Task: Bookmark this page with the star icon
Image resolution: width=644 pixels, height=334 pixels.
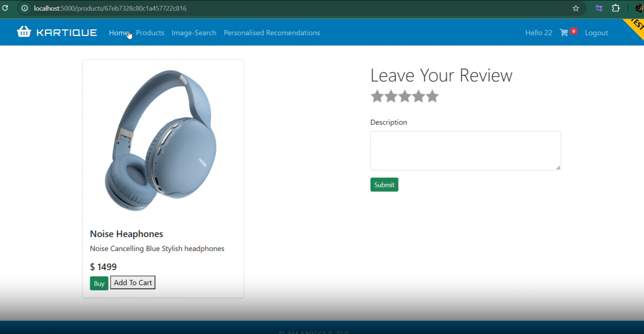Action: coord(576,8)
